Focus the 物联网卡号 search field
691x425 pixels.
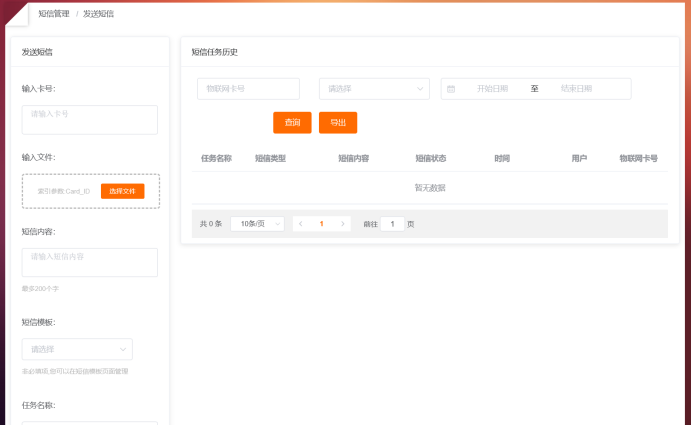(x=248, y=89)
